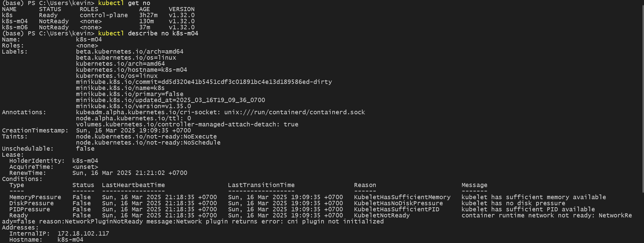Click the CreationTimestamp date value

(x=133, y=130)
